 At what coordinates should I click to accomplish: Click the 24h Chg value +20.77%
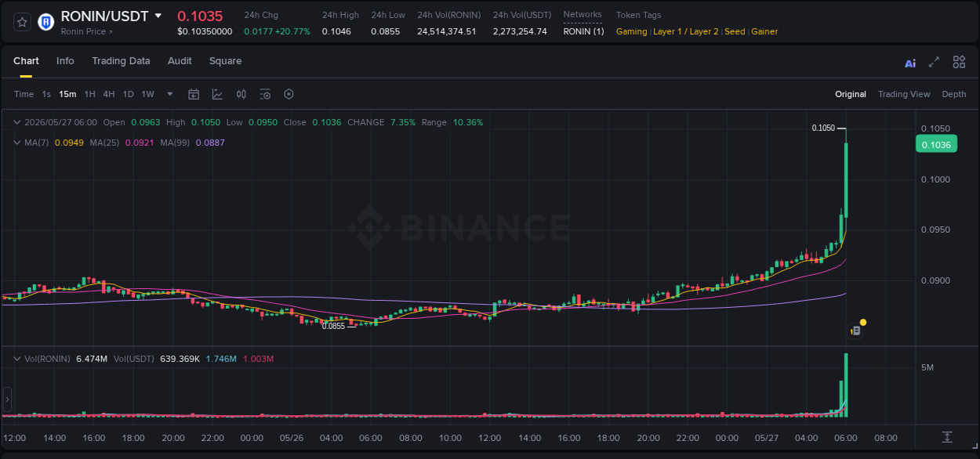tap(292, 31)
